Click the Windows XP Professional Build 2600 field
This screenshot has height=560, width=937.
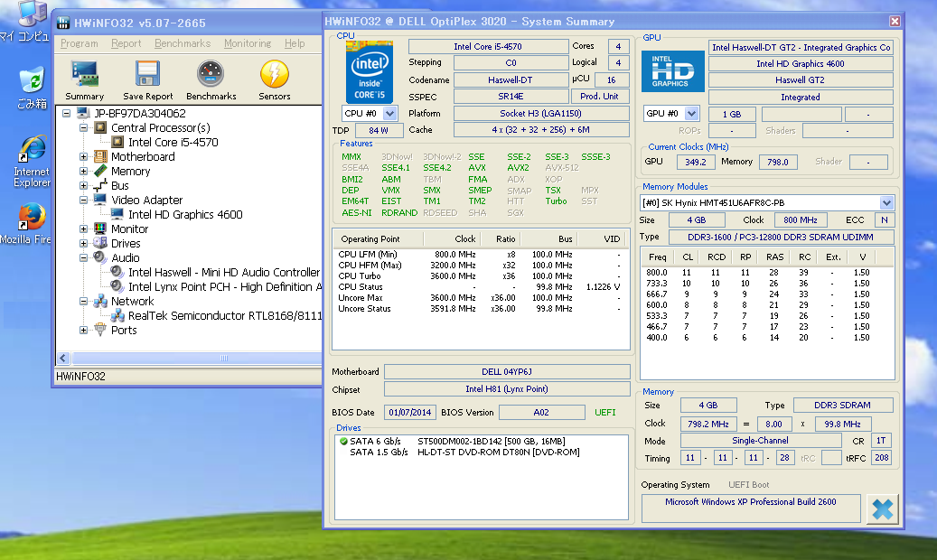[751, 508]
